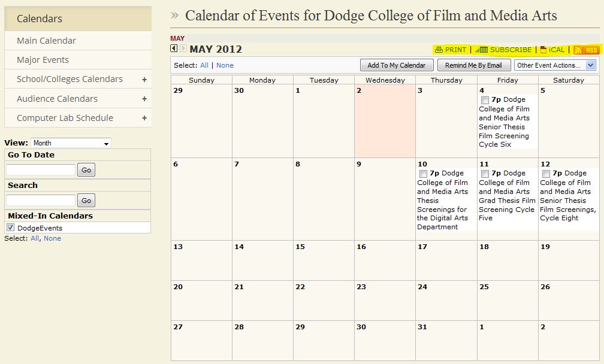Image resolution: width=604 pixels, height=364 pixels.
Task: Open the View Month dropdown
Action: (71, 143)
